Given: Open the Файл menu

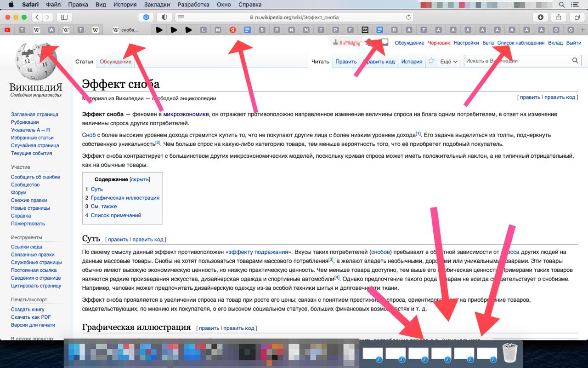Looking at the screenshot, I should point(53,5).
